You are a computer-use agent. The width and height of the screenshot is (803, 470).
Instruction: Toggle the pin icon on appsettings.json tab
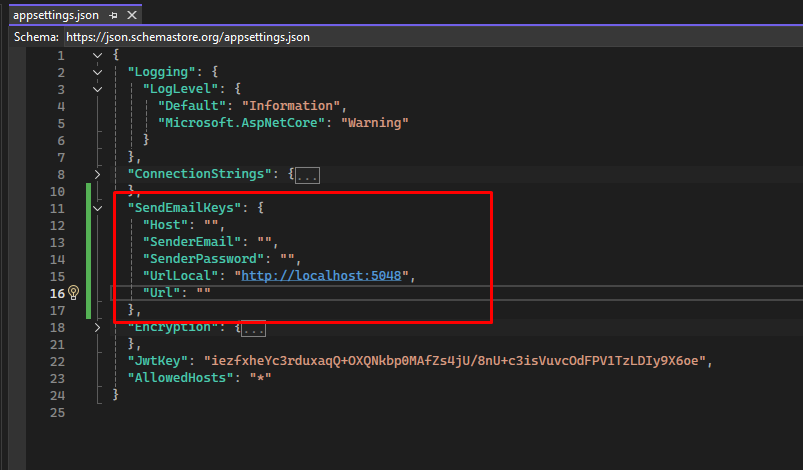pyautogui.click(x=113, y=15)
